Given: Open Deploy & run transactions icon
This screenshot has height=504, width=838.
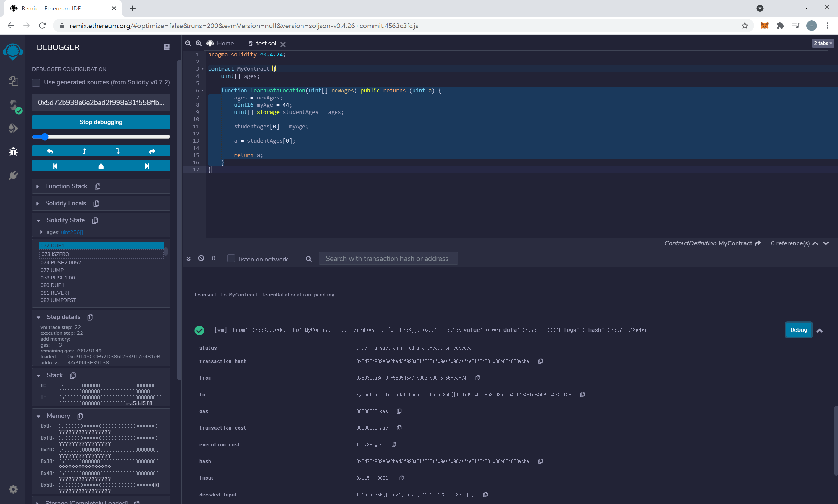Looking at the screenshot, I should pyautogui.click(x=13, y=128).
